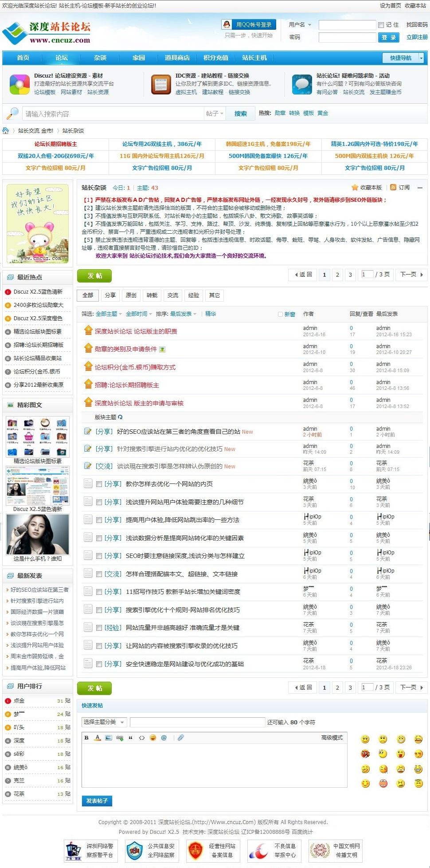Open the 用户名 login type dropdown
This screenshot has width=430, height=868.
pyautogui.click(x=300, y=25)
